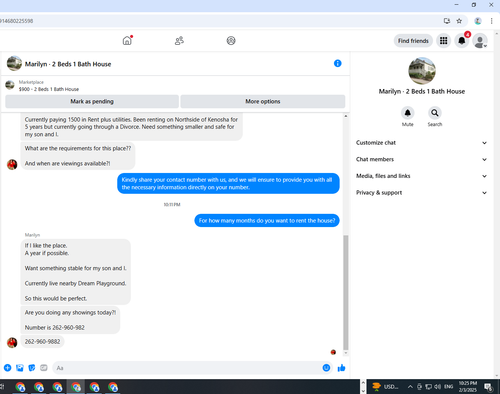The height and width of the screenshot is (394, 500).
Task: Click the More options button
Action: tap(263, 101)
